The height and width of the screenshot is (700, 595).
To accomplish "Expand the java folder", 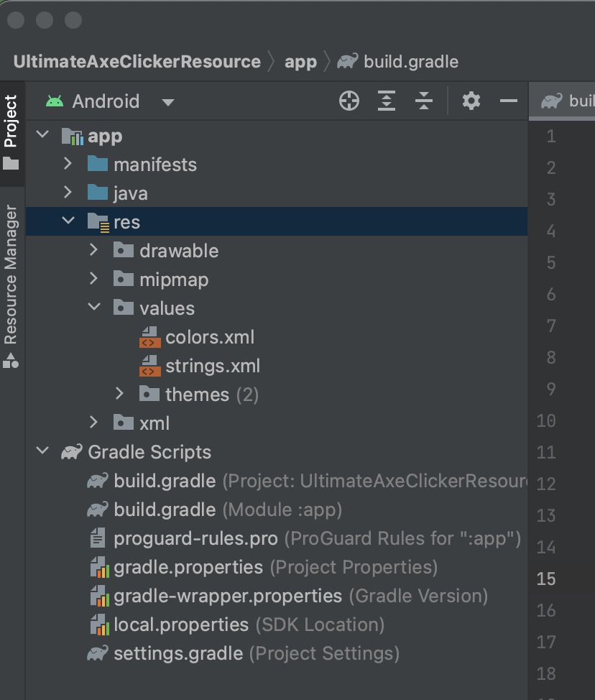I will [68, 192].
